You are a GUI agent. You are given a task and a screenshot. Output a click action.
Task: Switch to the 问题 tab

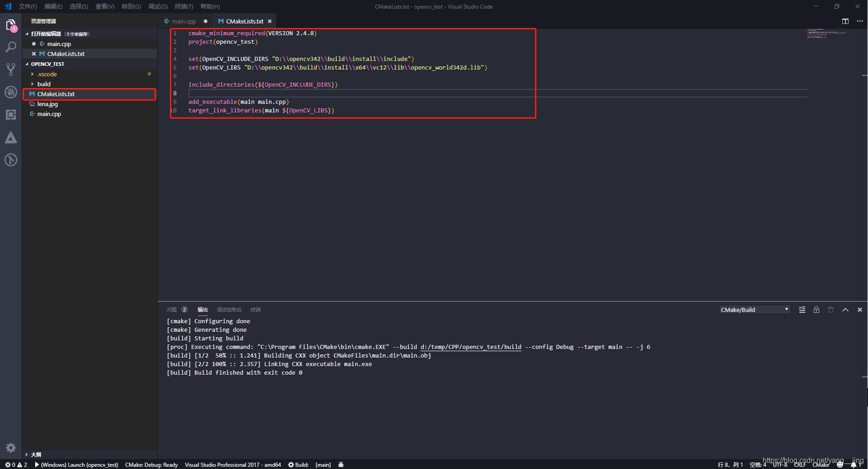click(x=171, y=310)
